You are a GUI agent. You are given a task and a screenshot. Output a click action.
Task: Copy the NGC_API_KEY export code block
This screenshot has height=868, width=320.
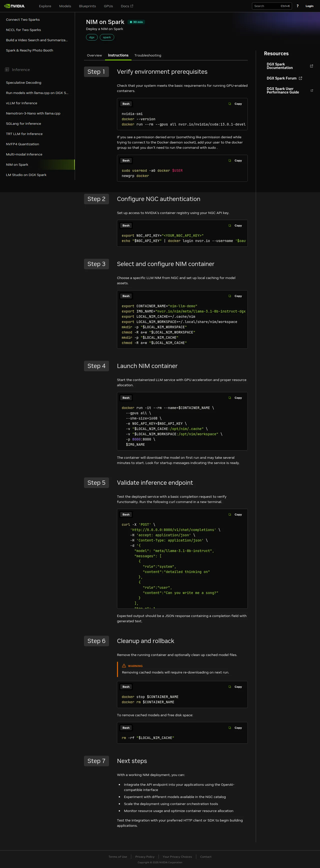(235, 226)
